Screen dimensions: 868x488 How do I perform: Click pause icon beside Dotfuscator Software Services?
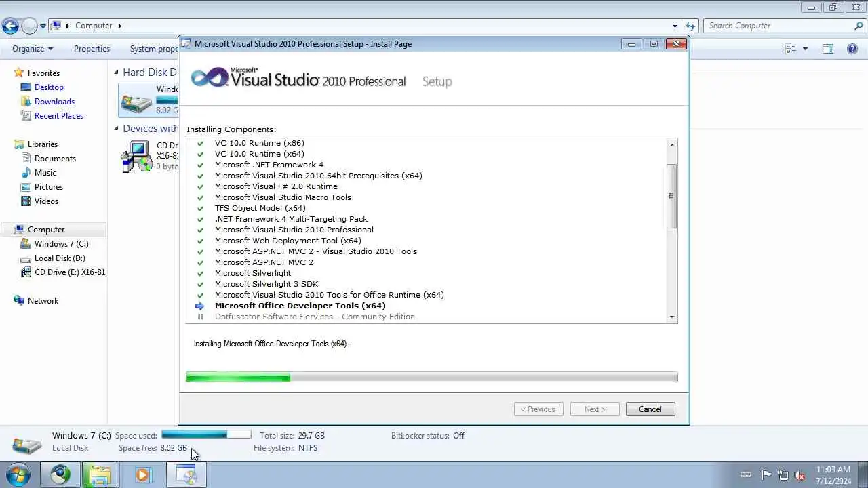pos(200,317)
